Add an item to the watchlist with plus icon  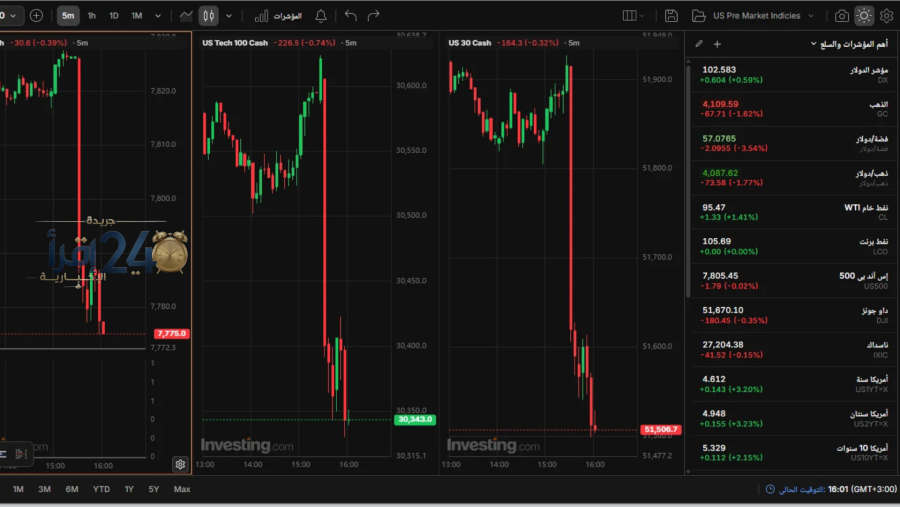tap(717, 44)
